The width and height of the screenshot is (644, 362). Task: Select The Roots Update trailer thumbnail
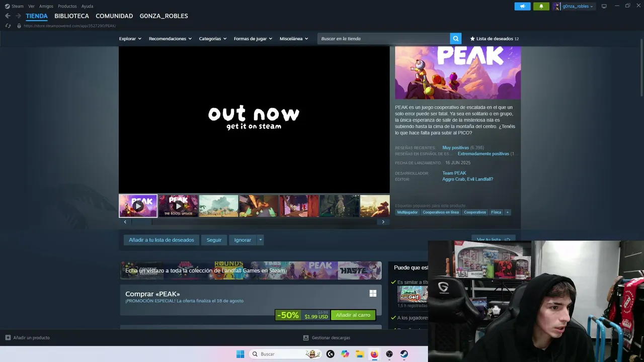tap(178, 206)
